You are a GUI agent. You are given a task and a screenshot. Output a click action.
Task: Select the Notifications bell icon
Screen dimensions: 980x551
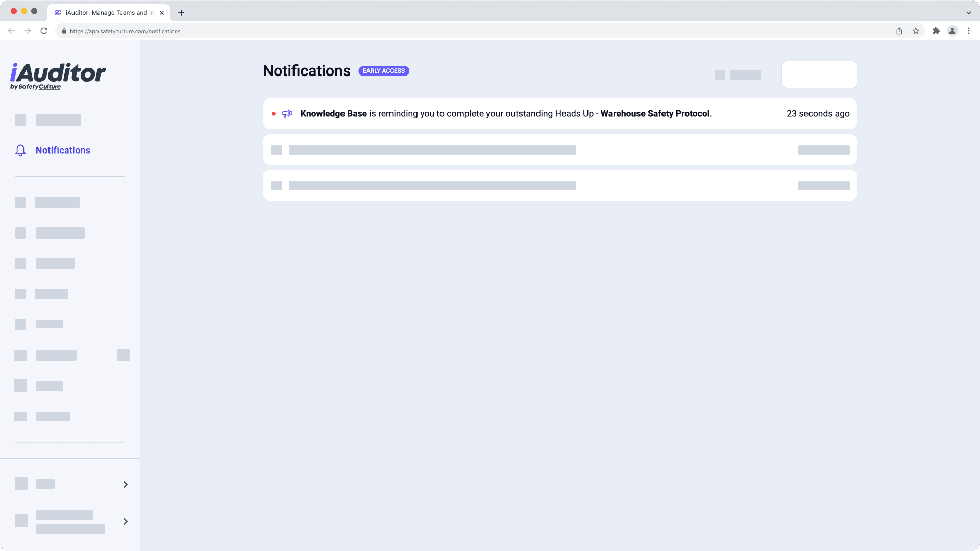tap(20, 150)
